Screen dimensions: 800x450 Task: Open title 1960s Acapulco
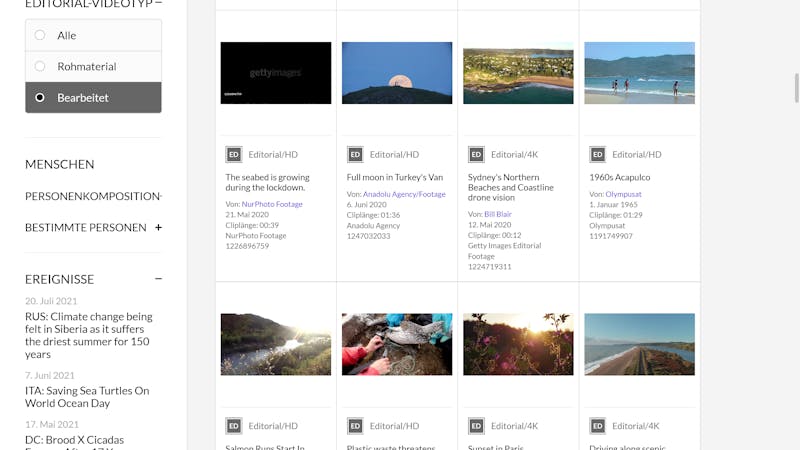[x=620, y=178]
